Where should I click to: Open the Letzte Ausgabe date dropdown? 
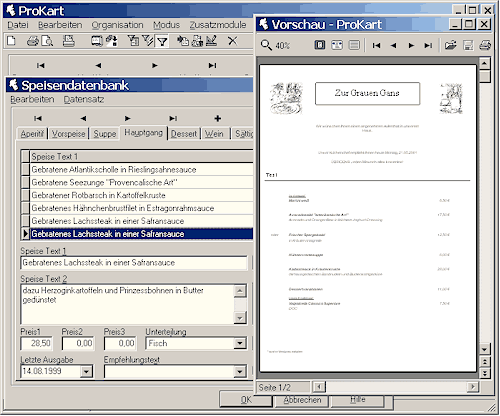pos(86,371)
